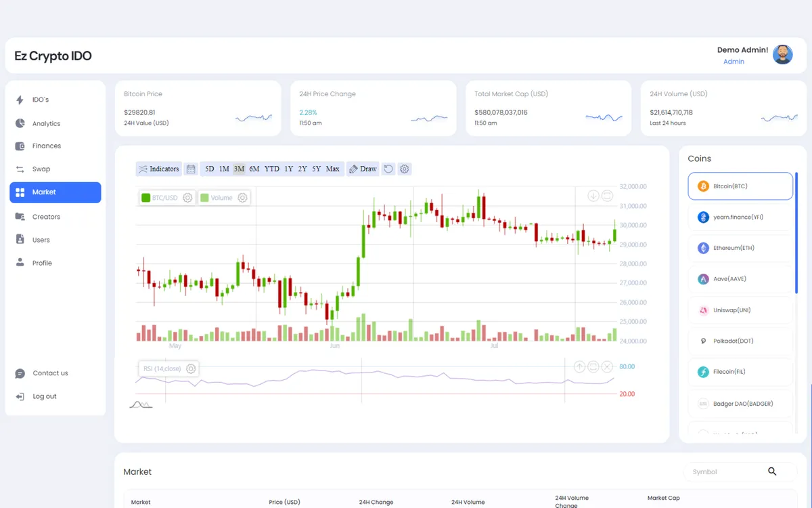812x508 pixels.
Task: Select the 5Y time range
Action: (x=317, y=169)
